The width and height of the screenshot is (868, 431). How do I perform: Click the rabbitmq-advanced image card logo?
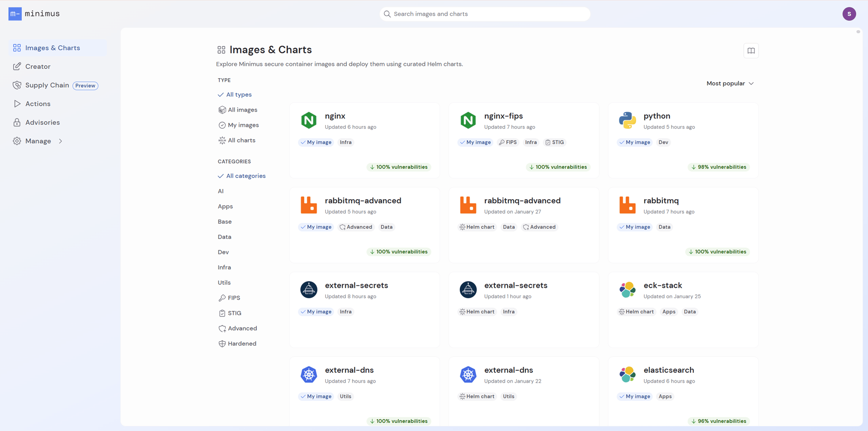[309, 205]
